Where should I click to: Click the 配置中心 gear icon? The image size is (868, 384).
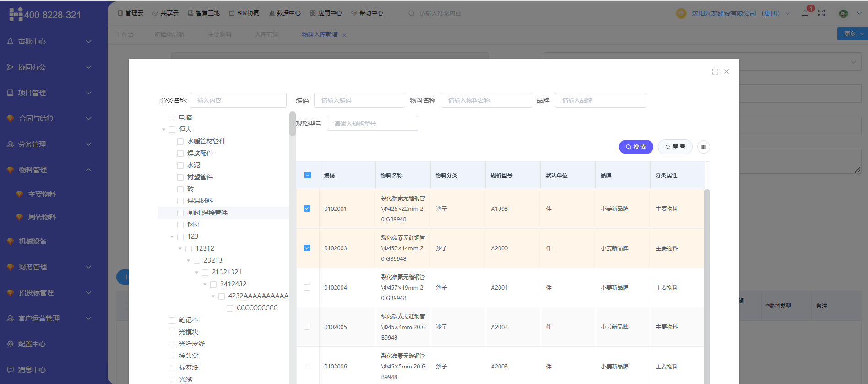11,344
